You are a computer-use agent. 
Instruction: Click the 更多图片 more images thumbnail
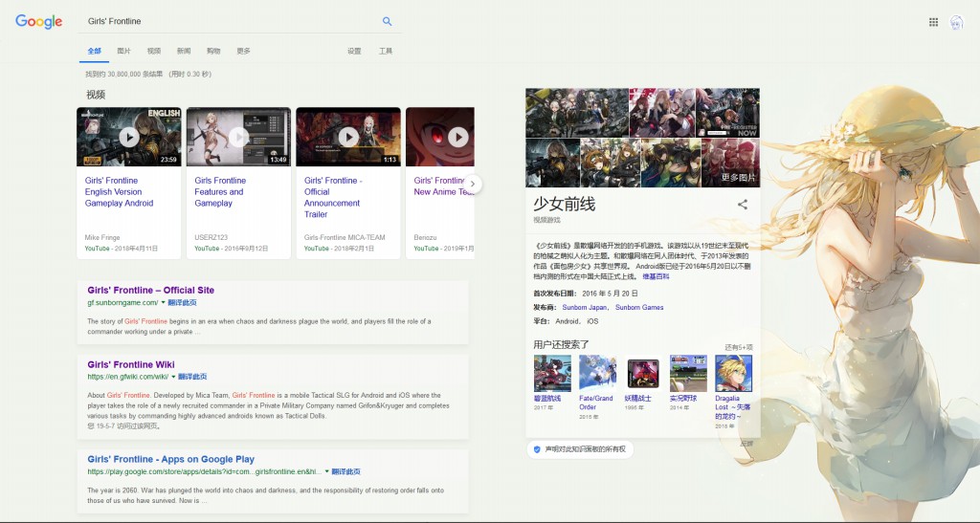click(730, 163)
